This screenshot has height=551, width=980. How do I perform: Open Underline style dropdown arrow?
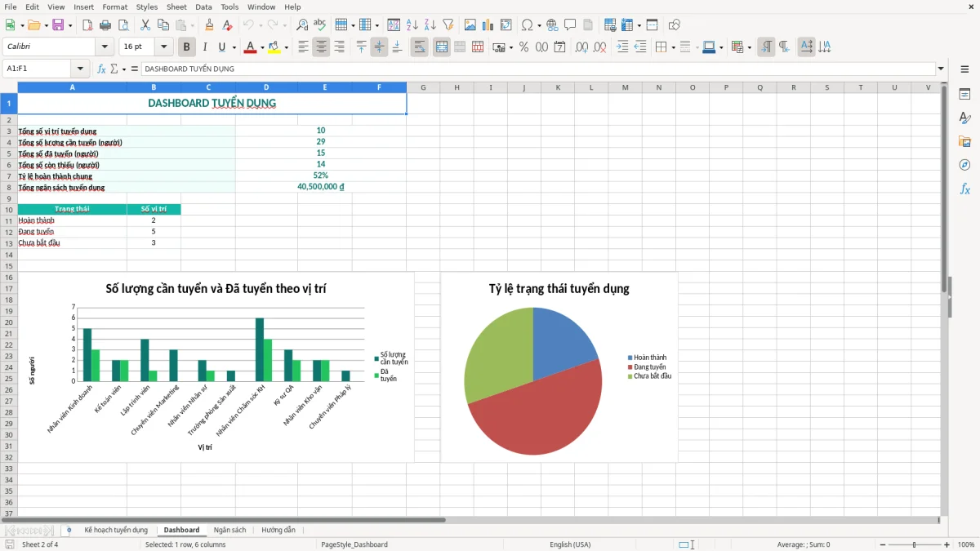pyautogui.click(x=234, y=47)
